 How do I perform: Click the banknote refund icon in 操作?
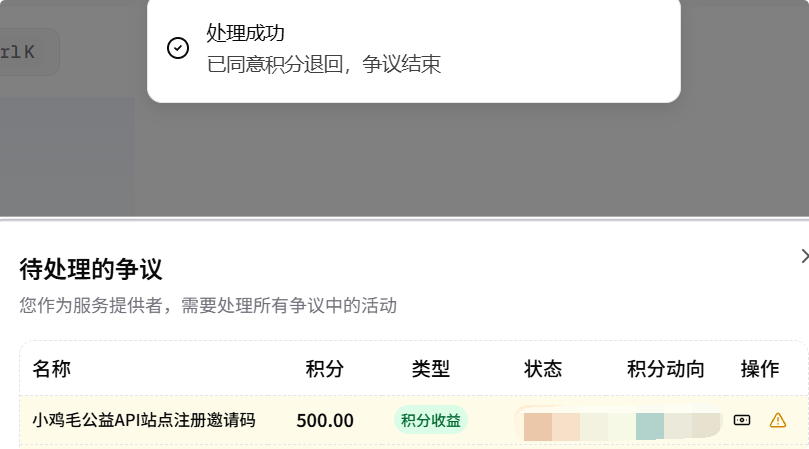pos(742,420)
